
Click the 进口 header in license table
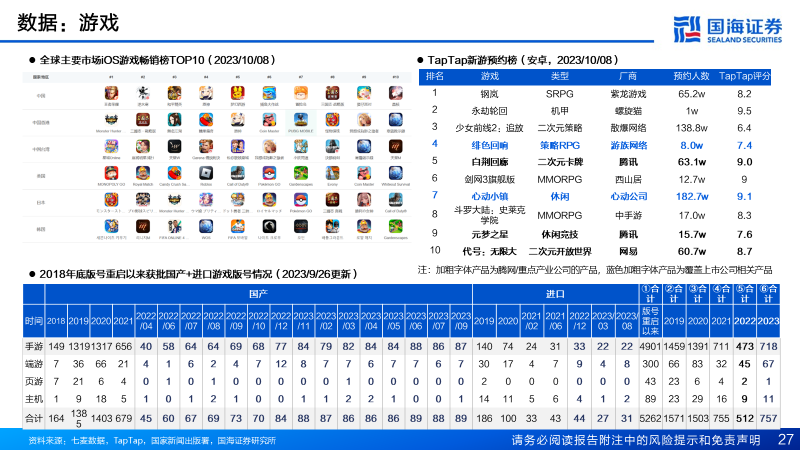pos(555,294)
